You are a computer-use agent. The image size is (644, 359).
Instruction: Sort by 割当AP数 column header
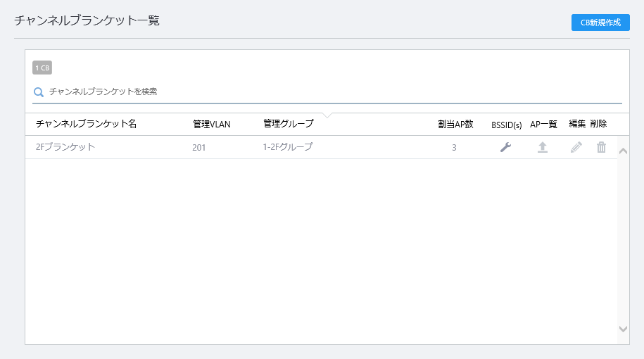pos(455,124)
